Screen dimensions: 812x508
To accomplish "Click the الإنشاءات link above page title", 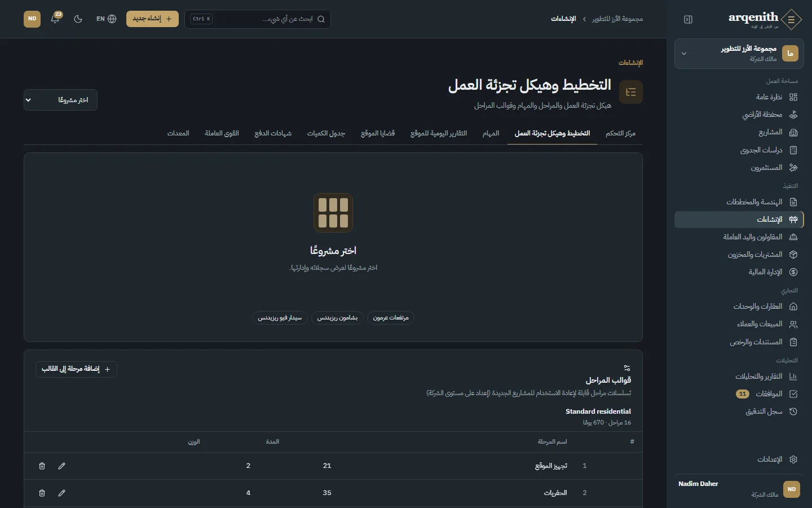I will point(630,63).
